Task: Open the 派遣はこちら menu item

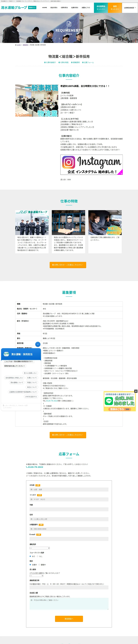Action: [86, 8]
